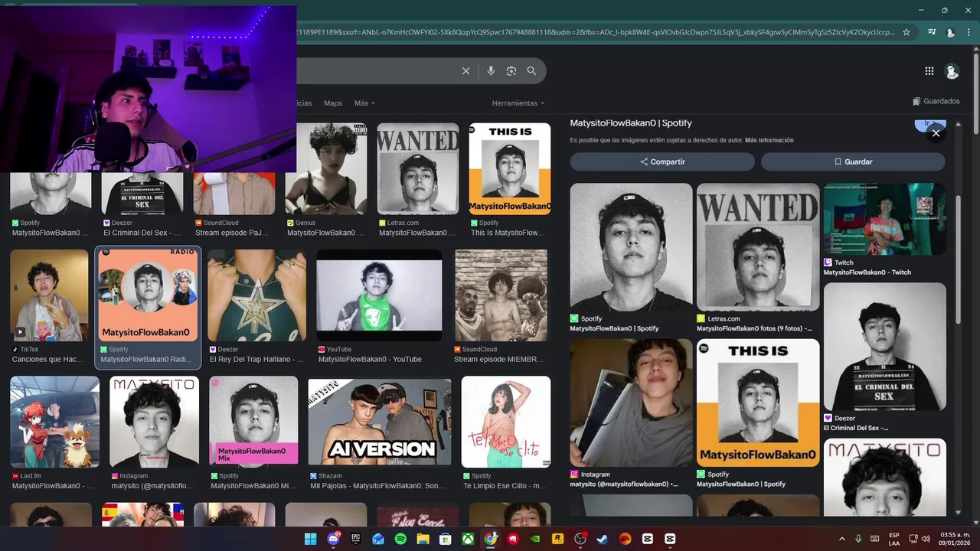Click the Chrome address bar URL
Viewport: 980px width, 551px height.
[594, 32]
